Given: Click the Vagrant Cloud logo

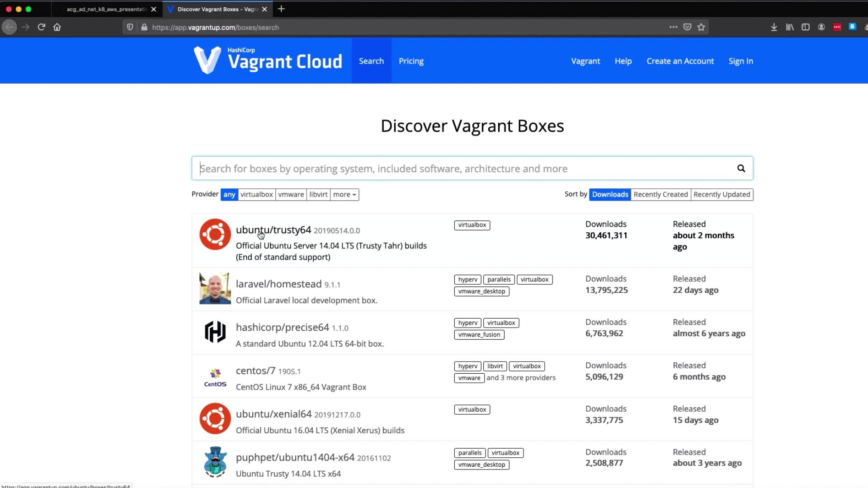Looking at the screenshot, I should coord(268,61).
